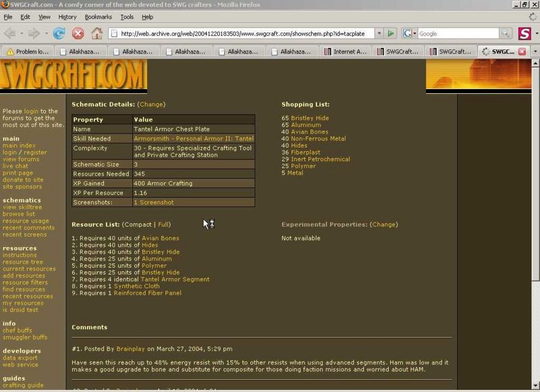
Task: Open the Bookmarks menu
Action: [x=98, y=16]
